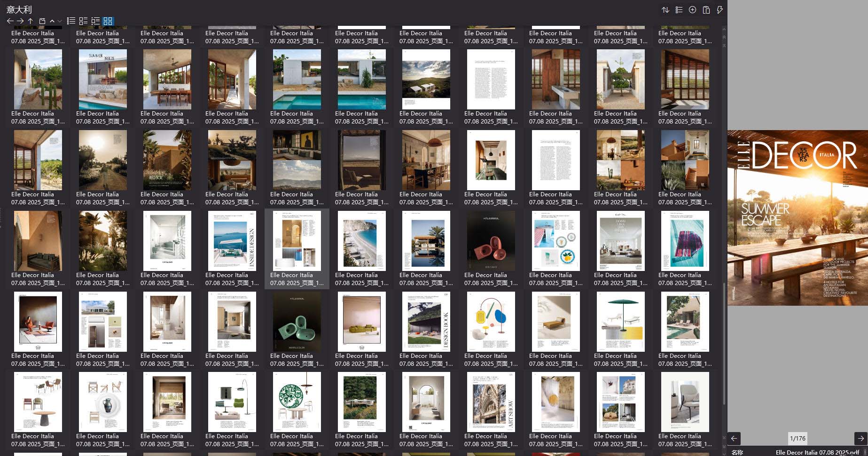Expand the up chevron beside the folder icon
This screenshot has width=868, height=456.
coord(52,21)
